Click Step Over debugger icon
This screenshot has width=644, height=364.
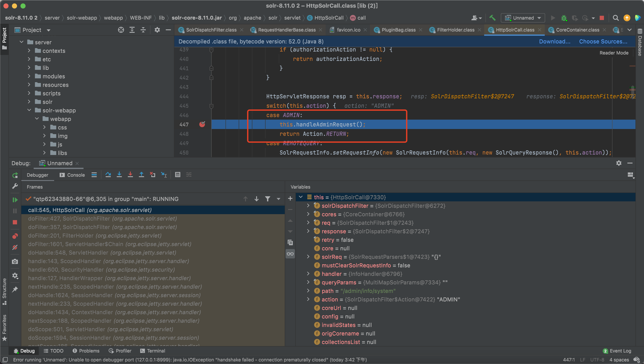108,175
